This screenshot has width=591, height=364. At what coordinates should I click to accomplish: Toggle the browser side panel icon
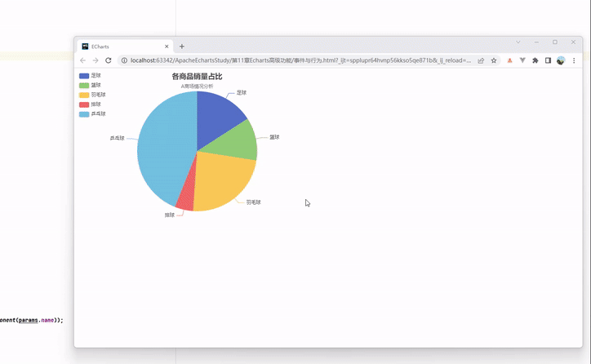tap(548, 60)
